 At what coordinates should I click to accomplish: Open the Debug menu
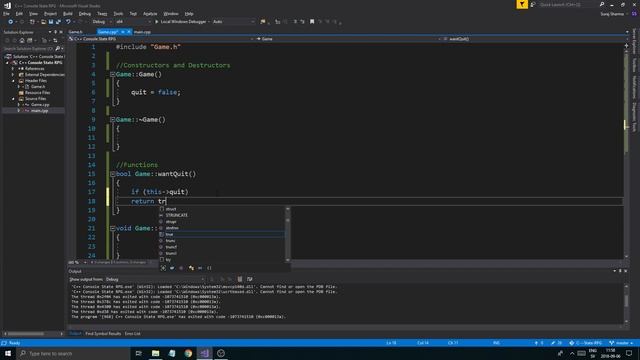[x=85, y=13]
